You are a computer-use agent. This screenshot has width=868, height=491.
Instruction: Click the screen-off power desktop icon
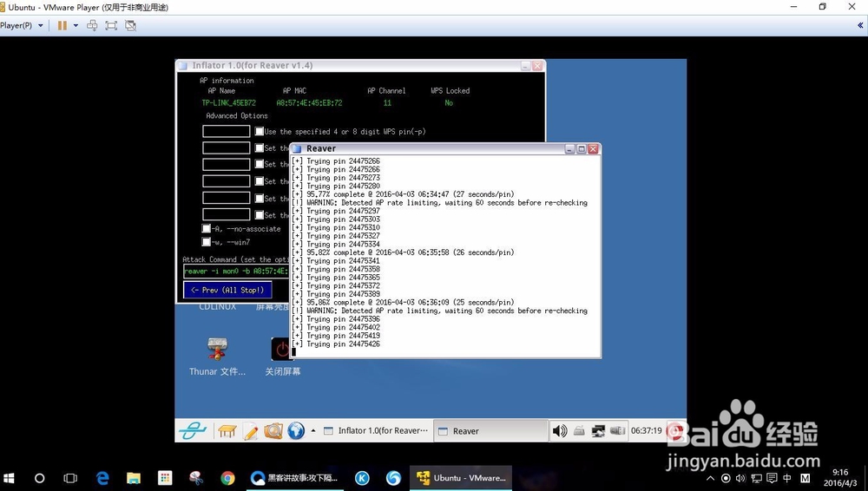[x=282, y=357]
